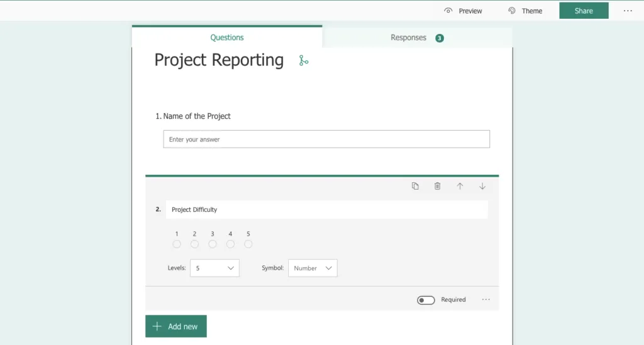644x345 pixels.
Task: Select rating radio button 3
Action: (213, 244)
